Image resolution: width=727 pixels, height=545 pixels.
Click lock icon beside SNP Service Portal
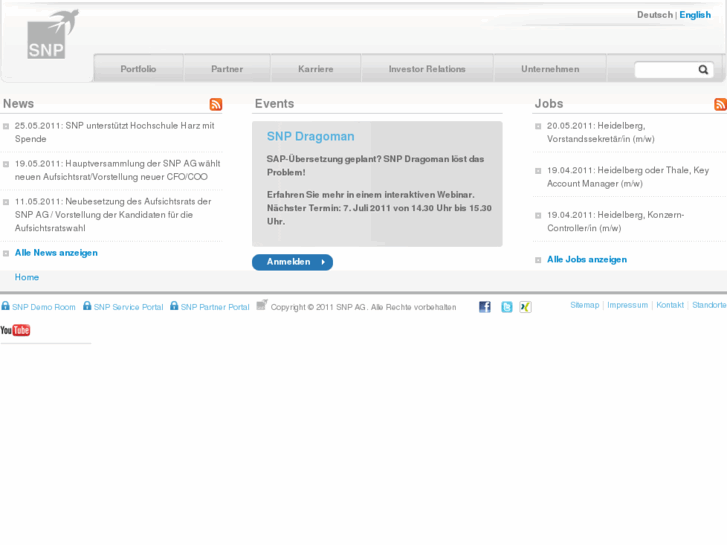[x=87, y=306]
